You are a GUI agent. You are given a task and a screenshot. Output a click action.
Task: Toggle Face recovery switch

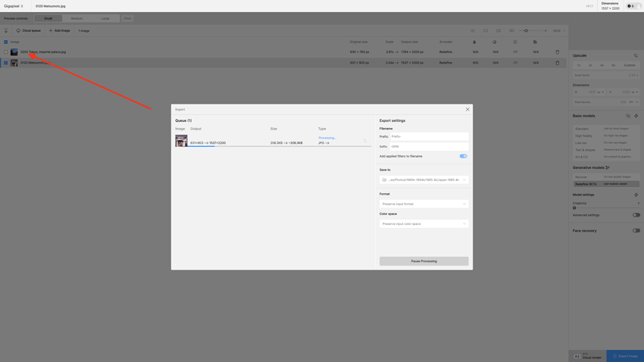pyautogui.click(x=636, y=231)
